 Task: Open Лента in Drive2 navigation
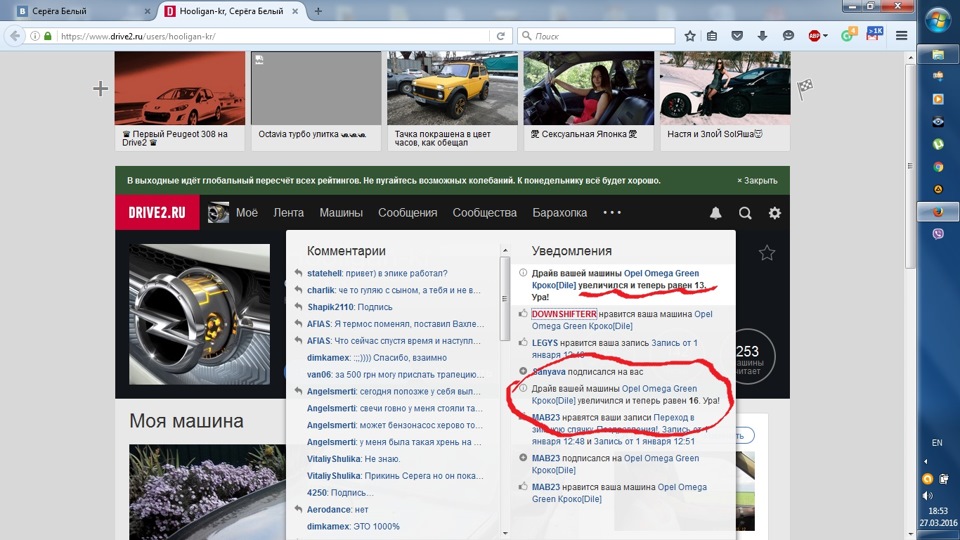288,212
